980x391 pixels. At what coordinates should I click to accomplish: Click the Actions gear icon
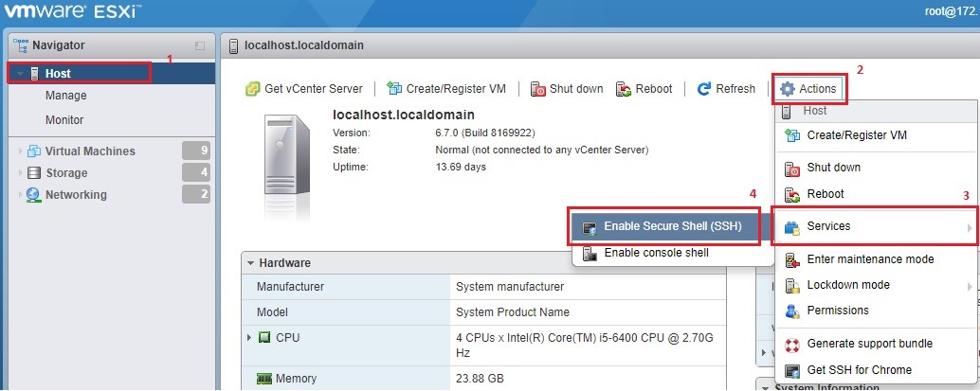pos(788,89)
